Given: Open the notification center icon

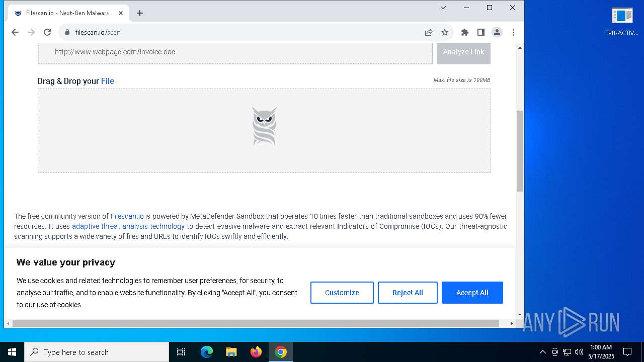Looking at the screenshot, I should pos(627,352).
